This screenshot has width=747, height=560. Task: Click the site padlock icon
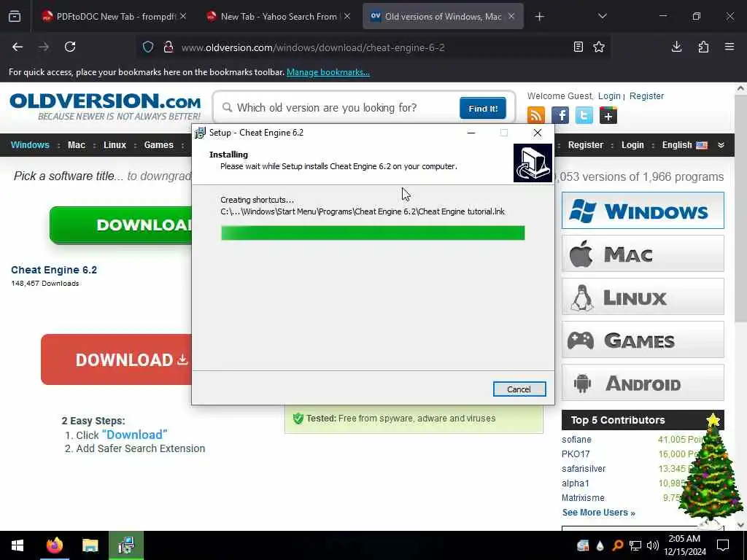click(x=168, y=47)
